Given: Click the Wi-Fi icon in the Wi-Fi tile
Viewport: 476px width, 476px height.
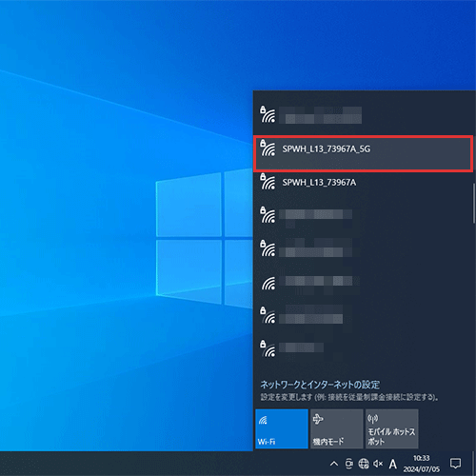Looking at the screenshot, I should click(x=263, y=420).
